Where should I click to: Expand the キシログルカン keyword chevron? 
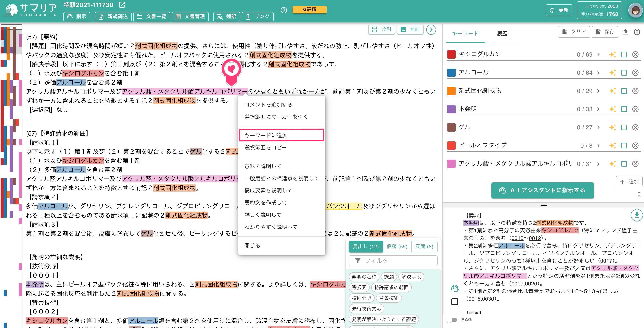click(x=598, y=54)
